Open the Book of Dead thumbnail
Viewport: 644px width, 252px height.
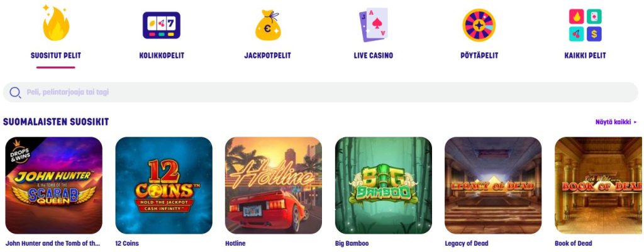pos(599,185)
